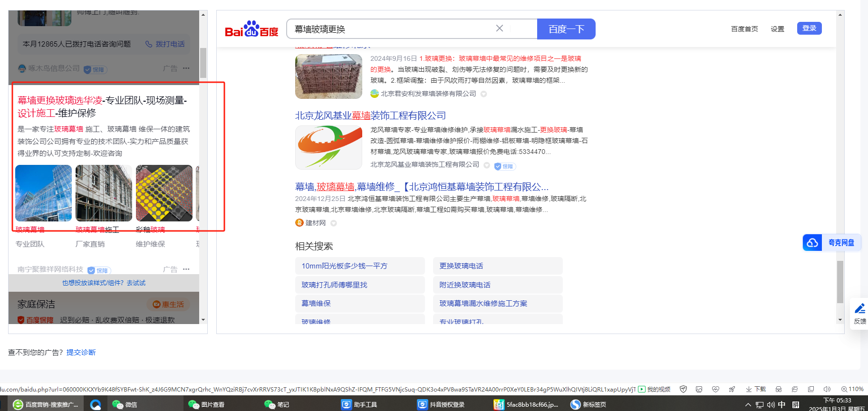
Task: Open 百度营销 browser window in taskbar
Action: tap(46, 404)
